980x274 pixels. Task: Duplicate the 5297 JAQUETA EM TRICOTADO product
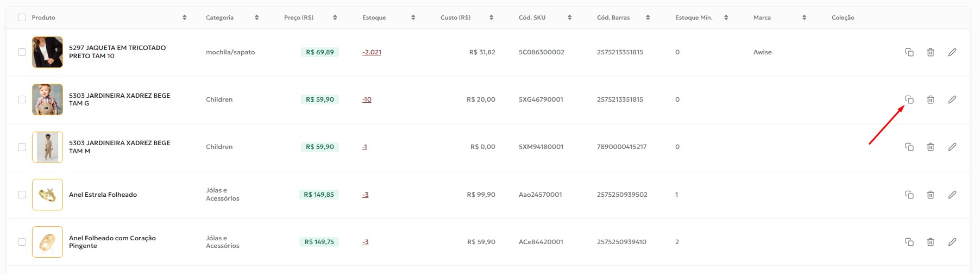(909, 52)
